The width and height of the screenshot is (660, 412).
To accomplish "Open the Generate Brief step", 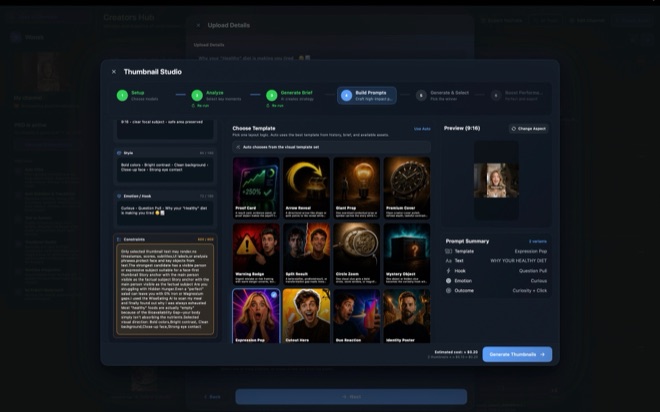I will [x=291, y=96].
